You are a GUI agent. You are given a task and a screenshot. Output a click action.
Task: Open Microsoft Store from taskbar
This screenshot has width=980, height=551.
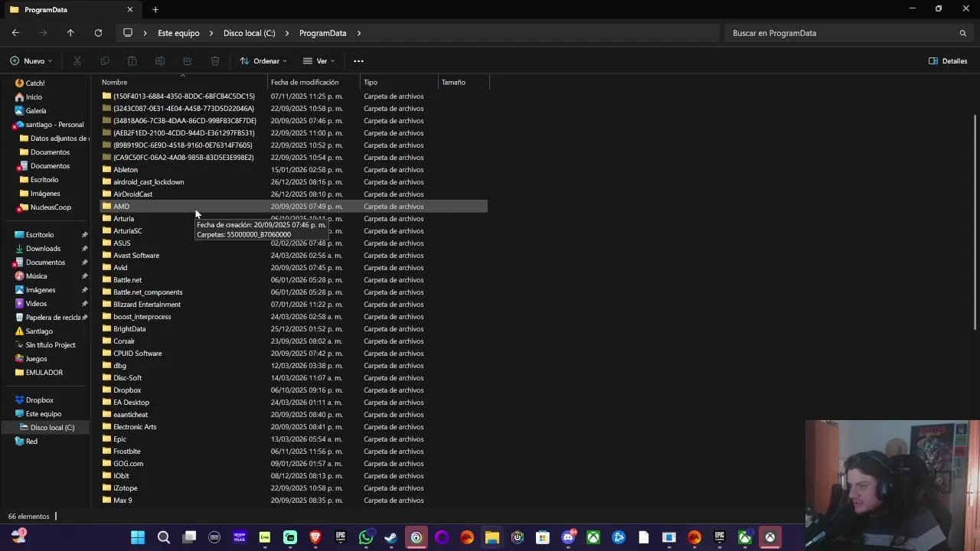543,537
